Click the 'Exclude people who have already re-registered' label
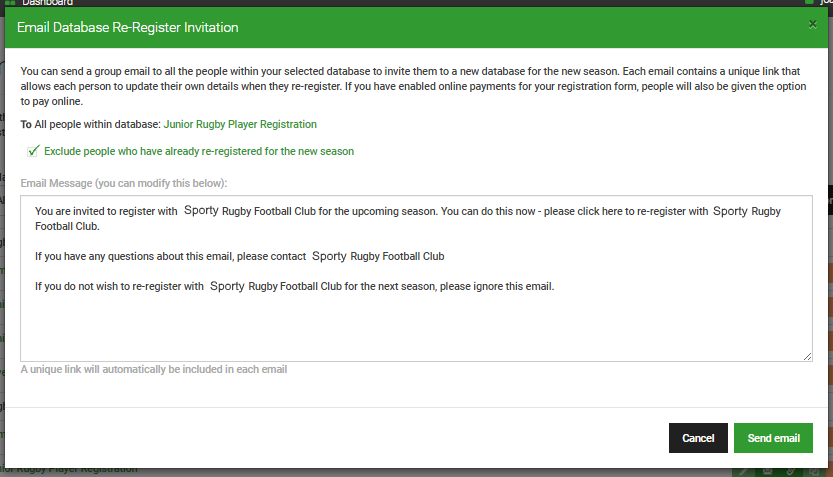The height and width of the screenshot is (477, 833). [199, 151]
